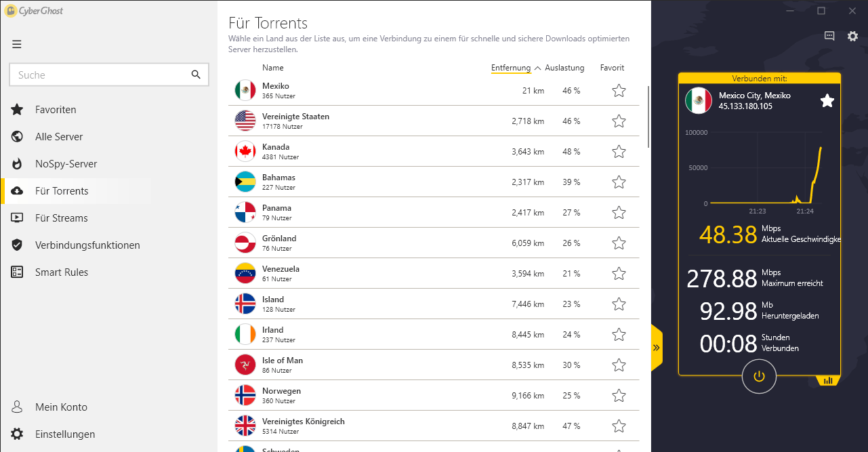Viewport: 868px width, 452px height.
Task: Click the hamburger menu icon
Action: (17, 45)
